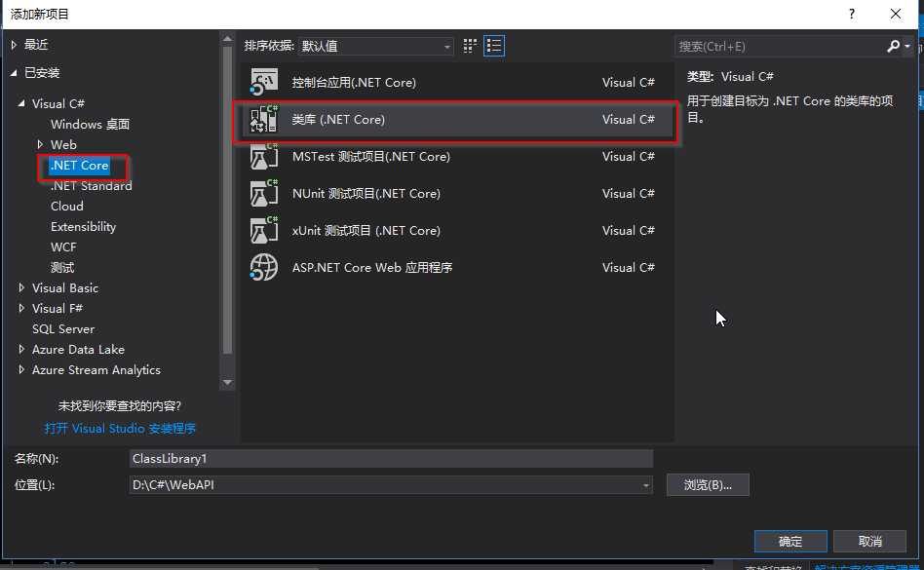Switch templates to small icons grid view
The height and width of the screenshot is (570, 924).
470,46
